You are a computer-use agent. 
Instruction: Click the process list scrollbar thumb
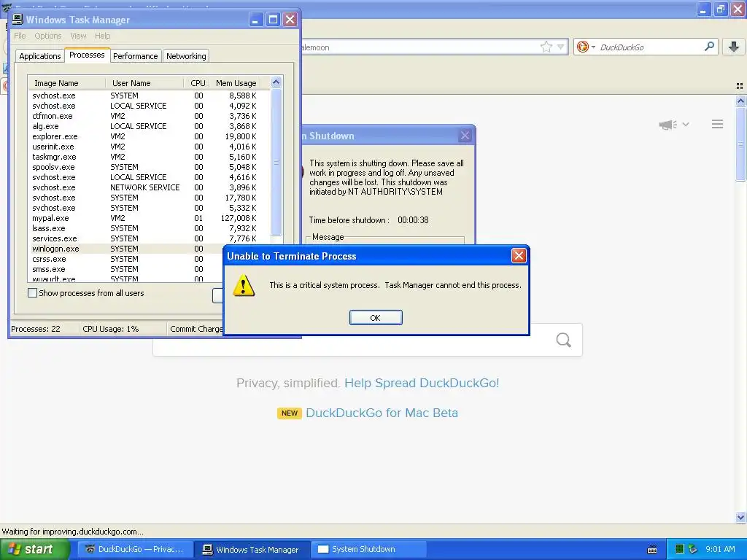point(276,162)
